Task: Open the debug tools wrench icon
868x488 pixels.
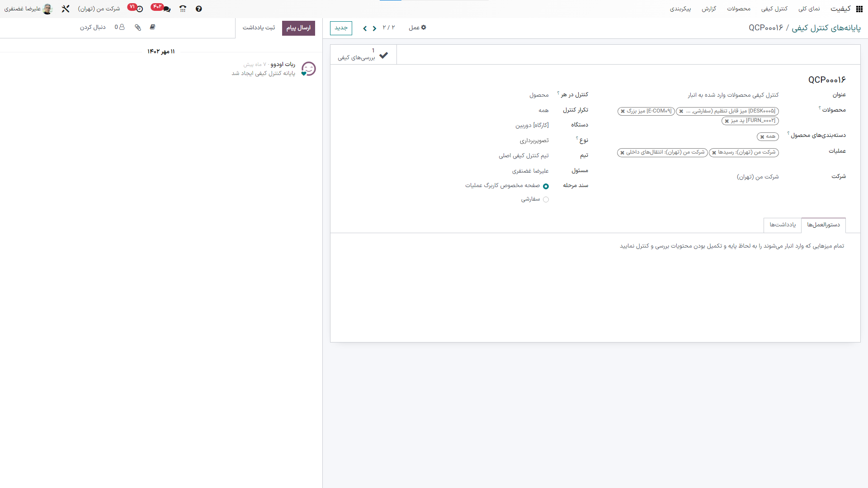Action: click(66, 9)
